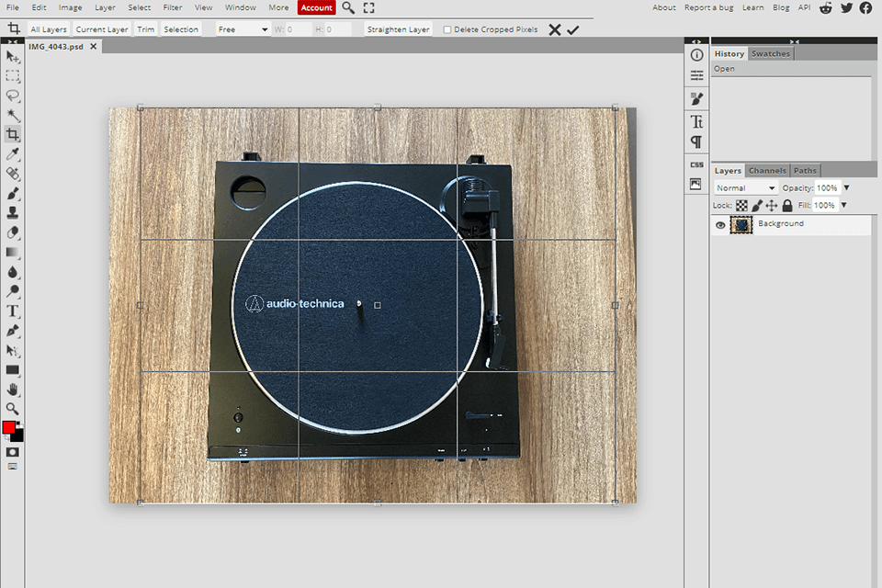Click the Straighten Layer button
The image size is (882, 588).
(398, 29)
